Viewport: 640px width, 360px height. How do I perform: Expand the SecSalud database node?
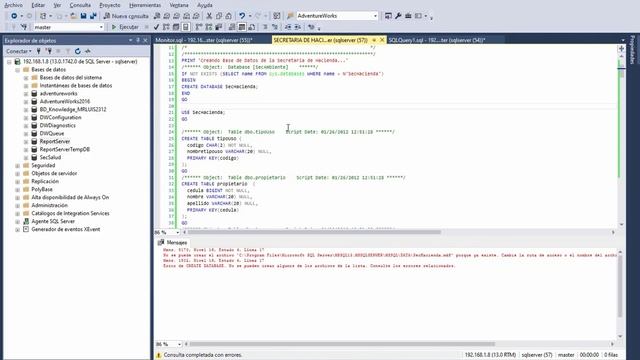26,158
